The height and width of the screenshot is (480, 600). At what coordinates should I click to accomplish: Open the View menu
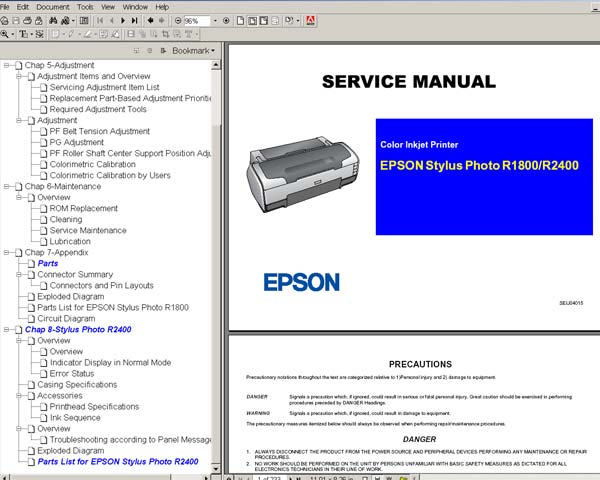108,7
